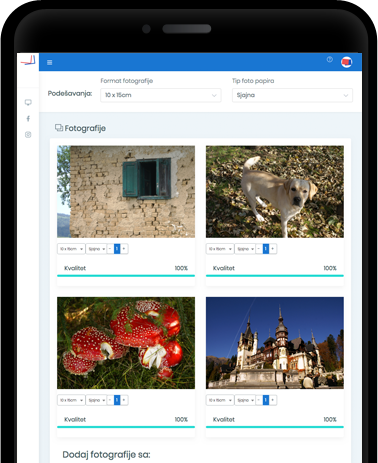Click the 'Podešavanja:' label
Screen dimensions: 378x463
pyautogui.click(x=70, y=94)
